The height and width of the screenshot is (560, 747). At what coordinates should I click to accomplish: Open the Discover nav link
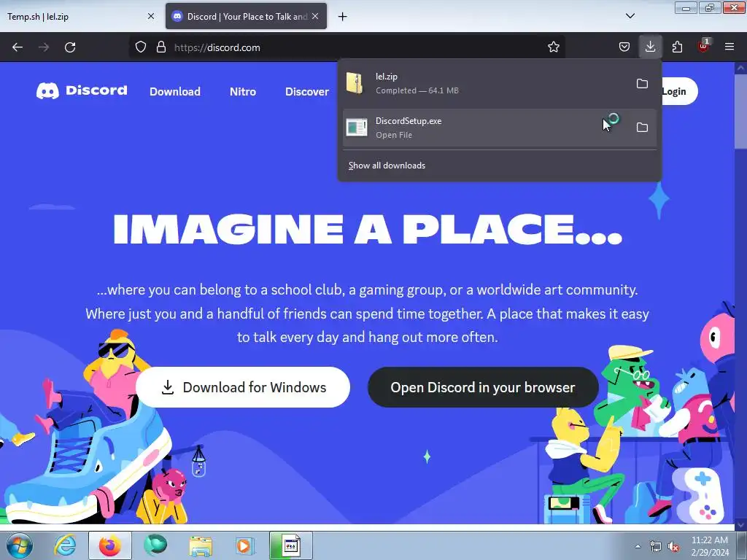click(x=307, y=91)
